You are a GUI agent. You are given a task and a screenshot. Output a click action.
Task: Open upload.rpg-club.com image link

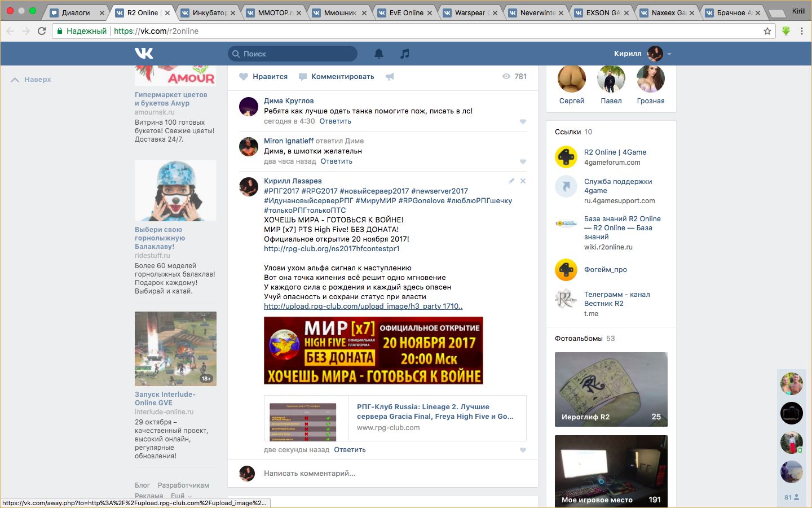click(363, 306)
